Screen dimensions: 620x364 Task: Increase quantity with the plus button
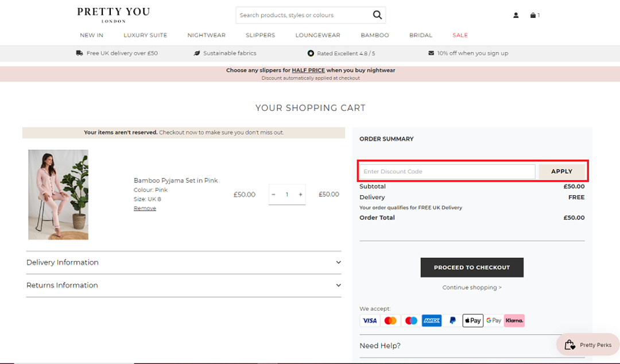[300, 194]
